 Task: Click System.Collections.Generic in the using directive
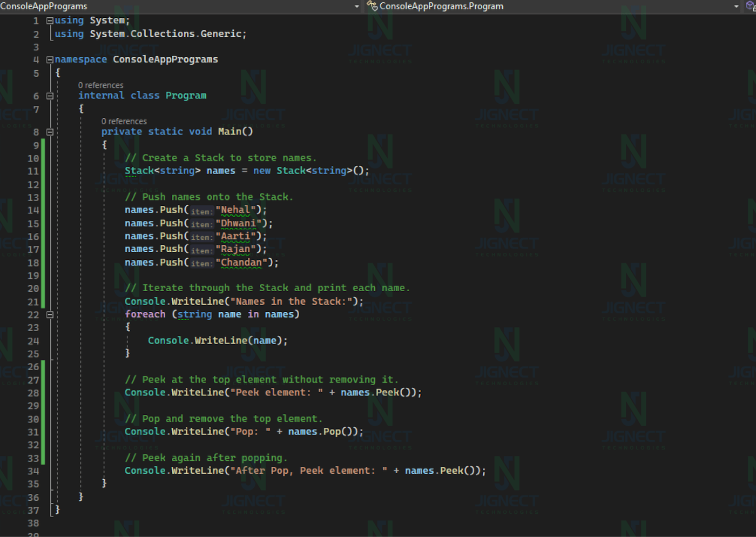click(165, 34)
